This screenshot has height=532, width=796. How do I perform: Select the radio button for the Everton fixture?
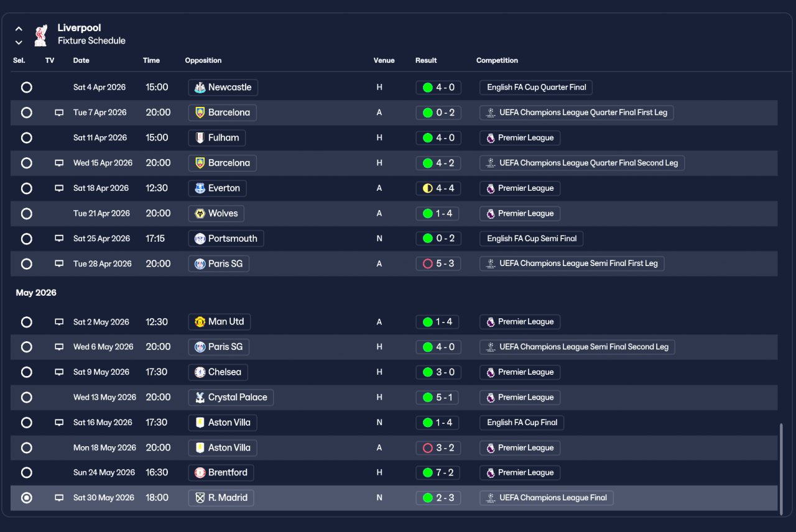tap(26, 188)
